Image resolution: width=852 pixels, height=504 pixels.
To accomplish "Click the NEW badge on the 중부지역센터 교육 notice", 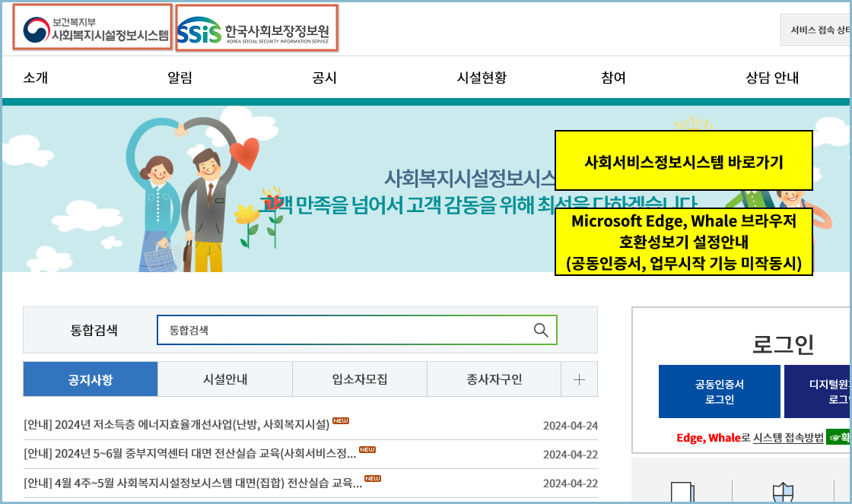I will tap(367, 449).
